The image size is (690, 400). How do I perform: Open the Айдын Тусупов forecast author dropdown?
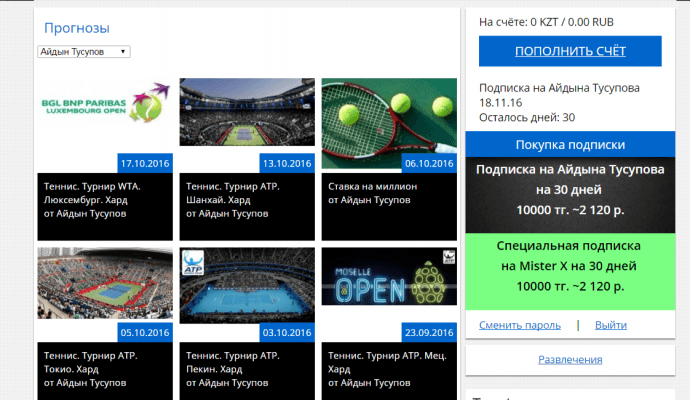pos(83,51)
